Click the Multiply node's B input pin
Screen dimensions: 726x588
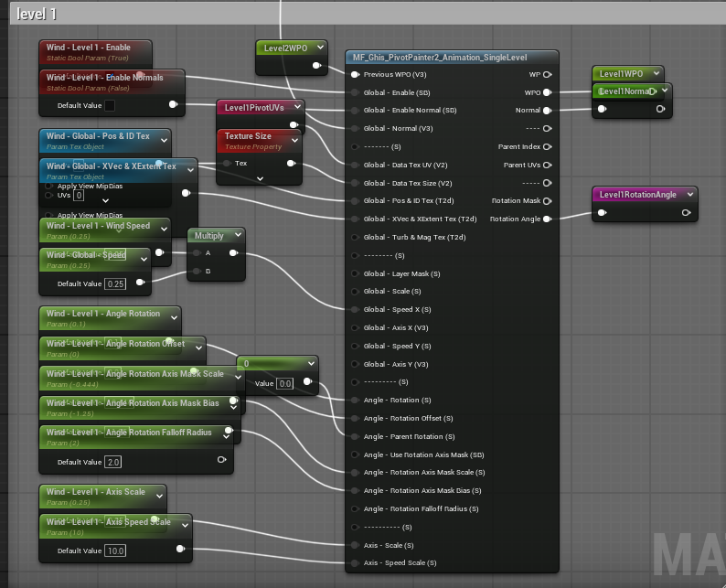point(195,272)
